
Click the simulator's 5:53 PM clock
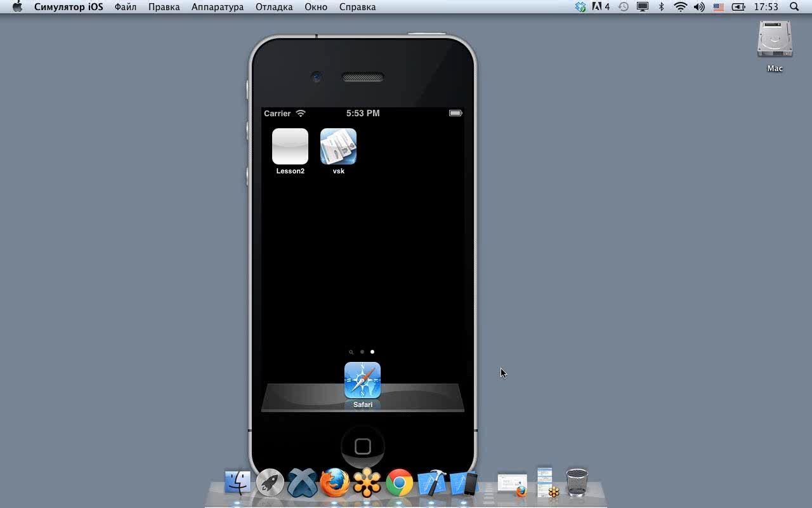pos(363,113)
